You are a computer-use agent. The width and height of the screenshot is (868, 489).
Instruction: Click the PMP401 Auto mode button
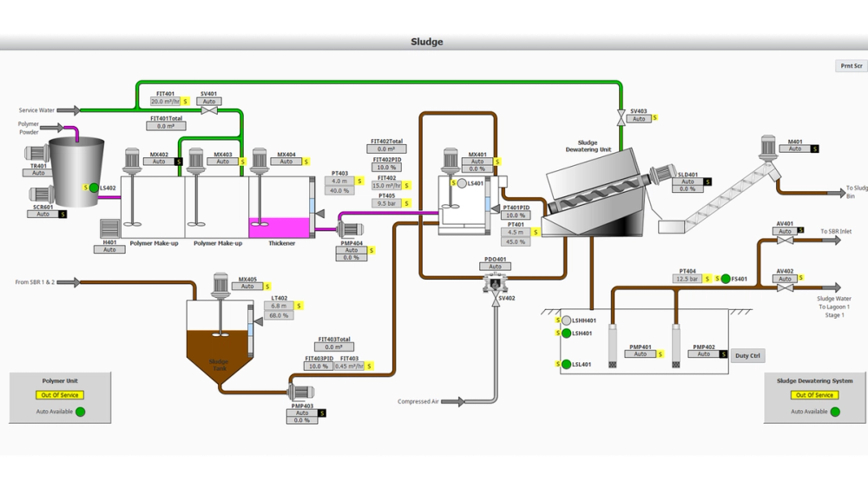(x=641, y=354)
